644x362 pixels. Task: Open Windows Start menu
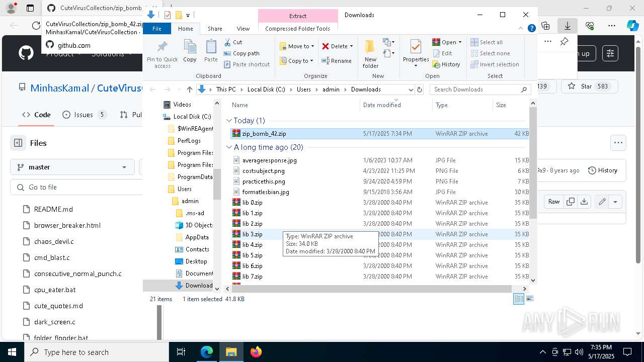pyautogui.click(x=12, y=352)
